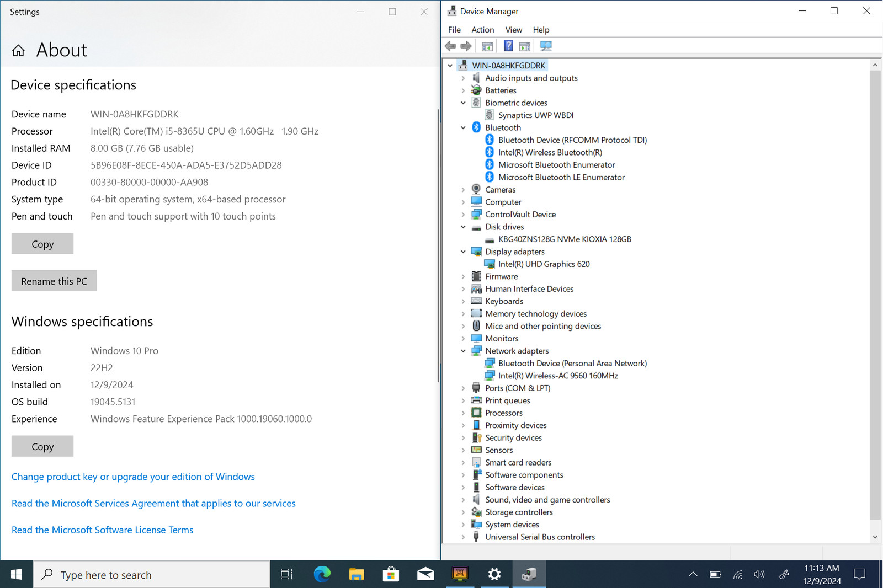Expand Audio inputs and outputs
The width and height of the screenshot is (883, 588).
464,78
